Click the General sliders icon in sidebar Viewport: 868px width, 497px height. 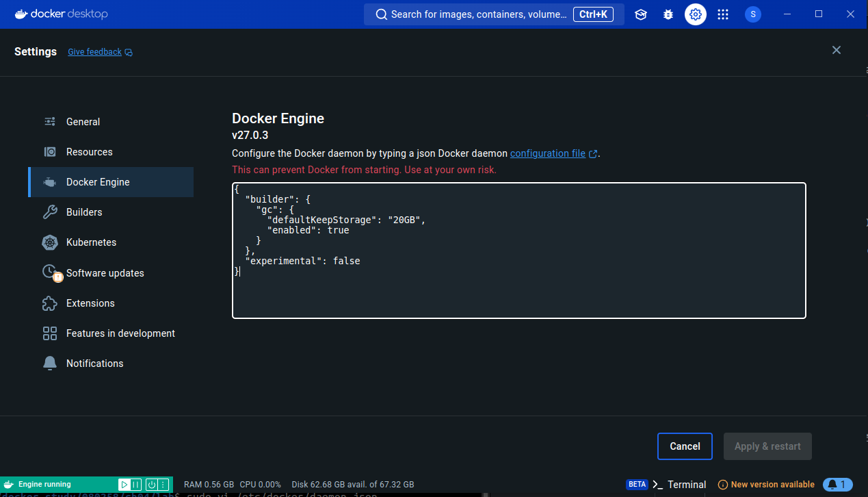(50, 122)
